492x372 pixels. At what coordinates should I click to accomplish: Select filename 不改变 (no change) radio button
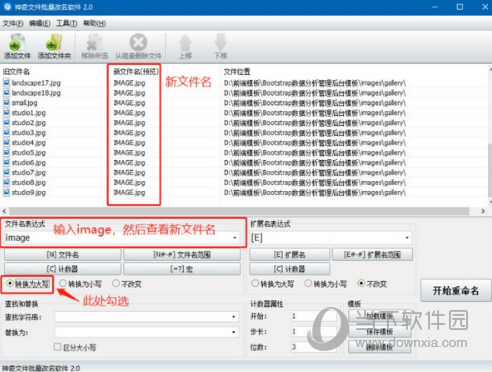[116, 283]
